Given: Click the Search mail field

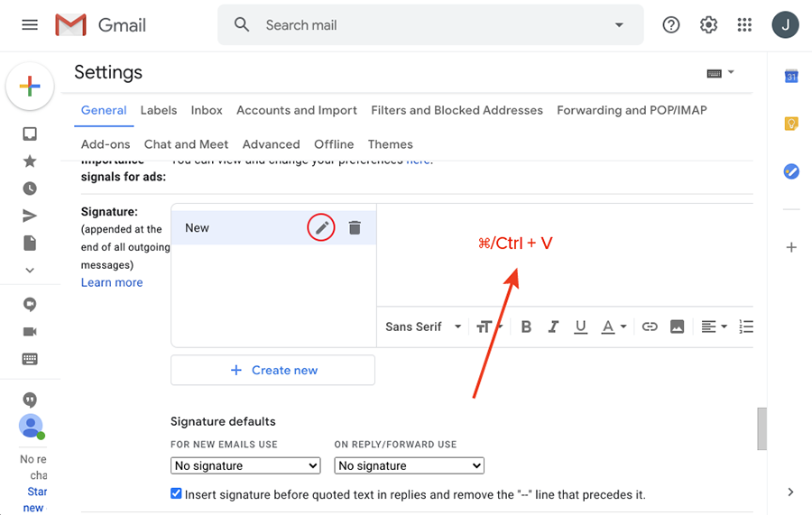Looking at the screenshot, I should 433,25.
